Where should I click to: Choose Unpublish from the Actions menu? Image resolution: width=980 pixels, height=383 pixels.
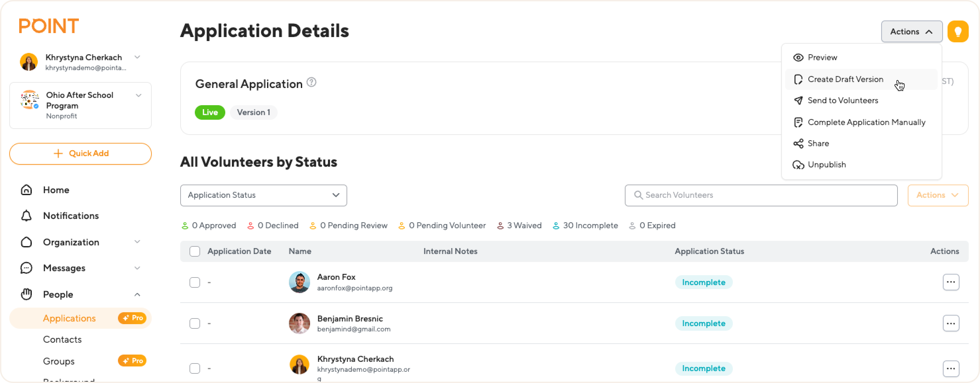(x=826, y=165)
